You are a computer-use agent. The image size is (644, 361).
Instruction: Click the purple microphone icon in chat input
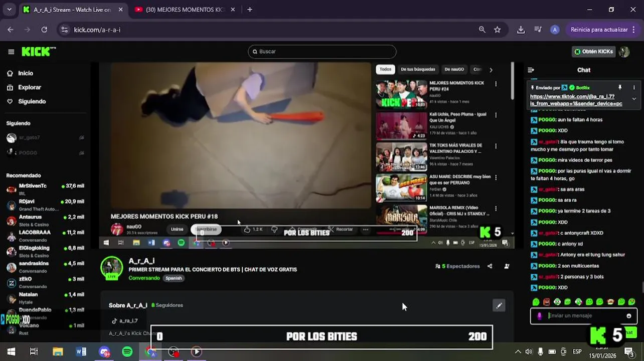pos(539,316)
